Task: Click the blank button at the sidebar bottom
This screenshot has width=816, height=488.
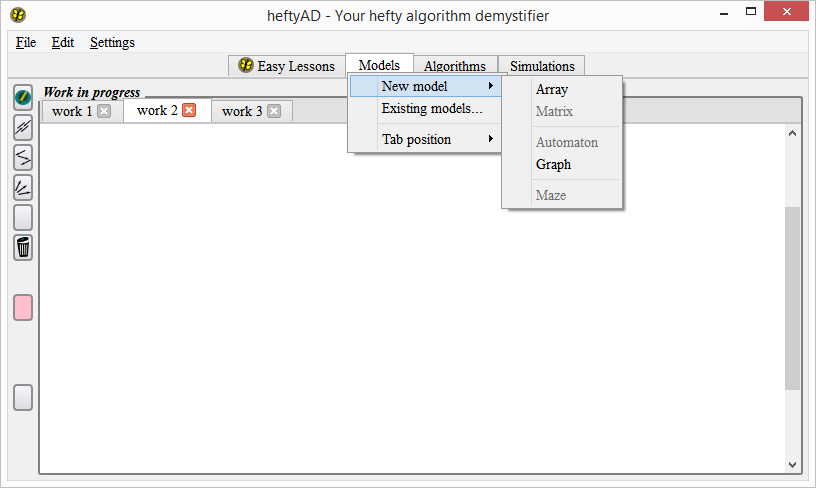Action: [x=22, y=397]
